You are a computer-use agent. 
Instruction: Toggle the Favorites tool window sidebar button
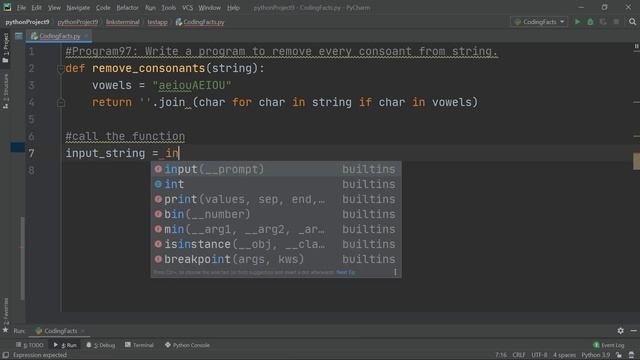(x=6, y=315)
